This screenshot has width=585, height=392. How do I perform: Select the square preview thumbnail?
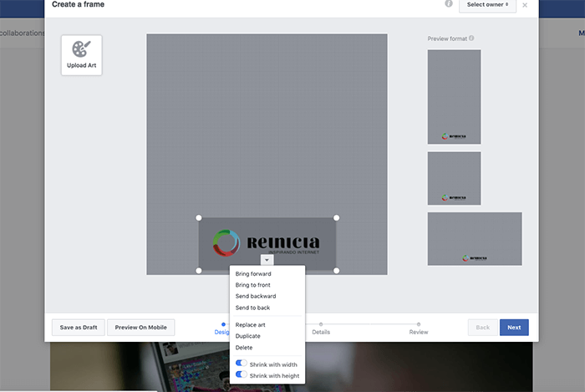click(x=454, y=178)
